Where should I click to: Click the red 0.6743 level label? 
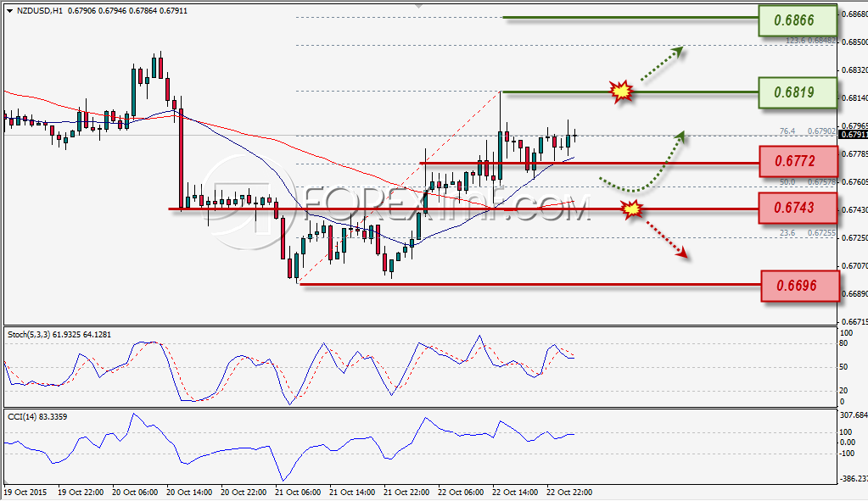pyautogui.click(x=798, y=208)
